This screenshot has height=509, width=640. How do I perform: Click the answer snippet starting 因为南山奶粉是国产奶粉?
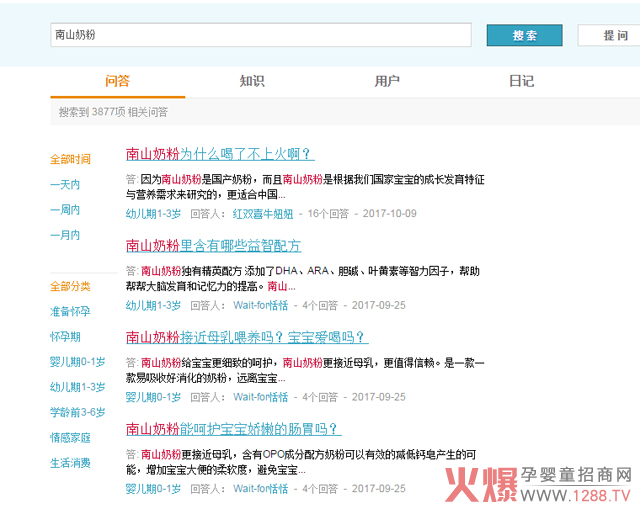coord(305,187)
